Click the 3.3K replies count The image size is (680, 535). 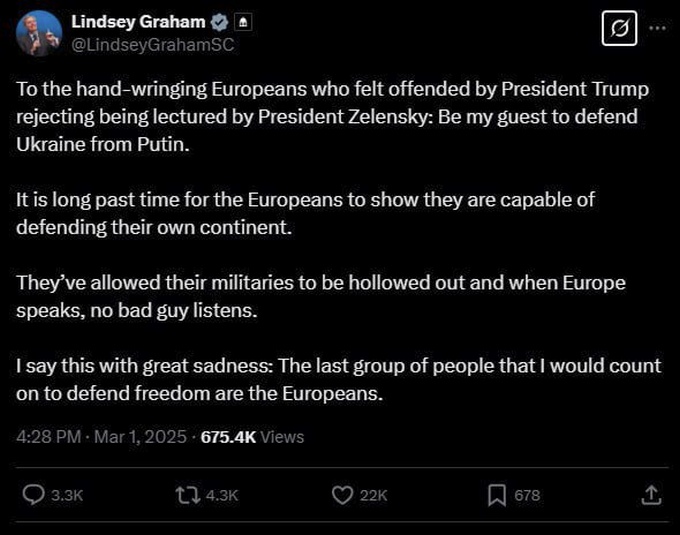point(66,495)
